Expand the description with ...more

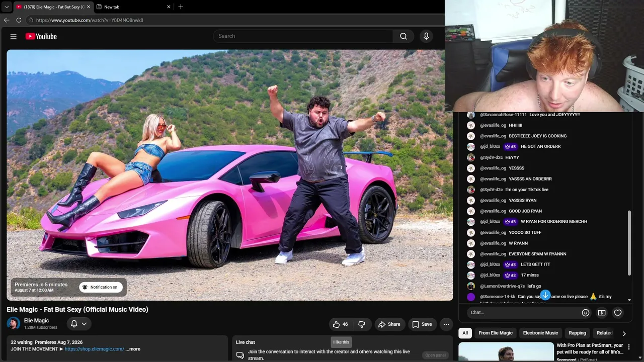point(133,349)
